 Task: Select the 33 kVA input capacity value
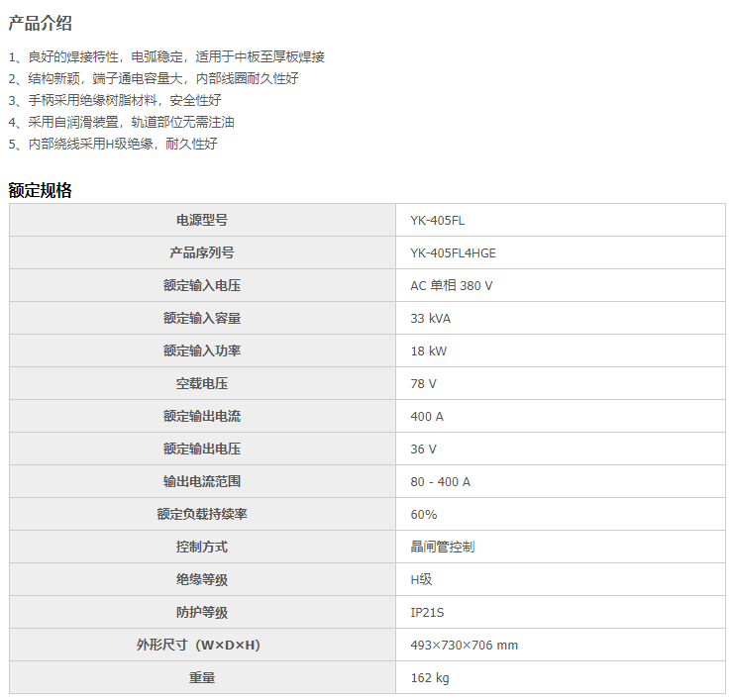point(431,318)
